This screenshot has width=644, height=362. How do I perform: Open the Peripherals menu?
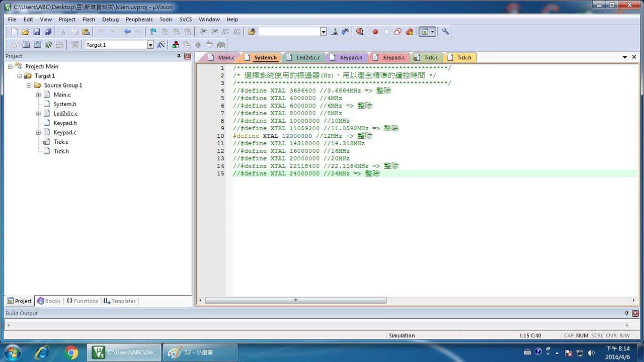point(139,20)
